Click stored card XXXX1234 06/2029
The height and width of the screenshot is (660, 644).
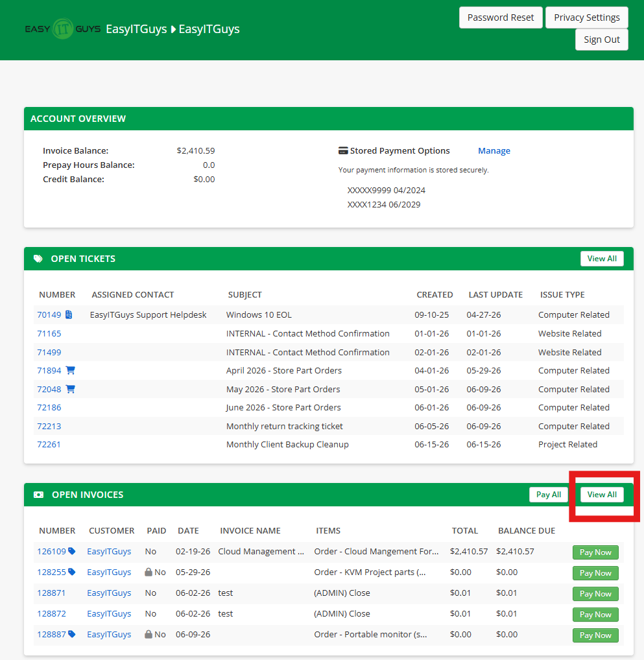(x=384, y=205)
